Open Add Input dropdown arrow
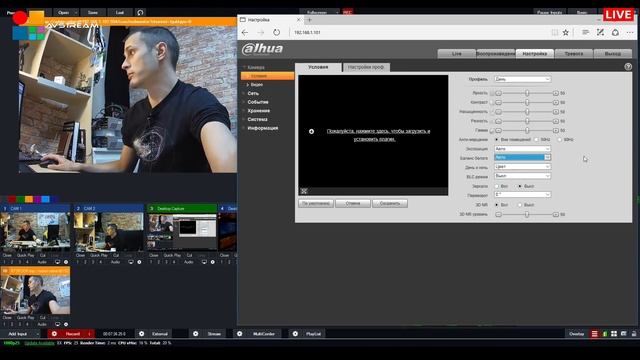This screenshot has width=640, height=360. [37, 334]
